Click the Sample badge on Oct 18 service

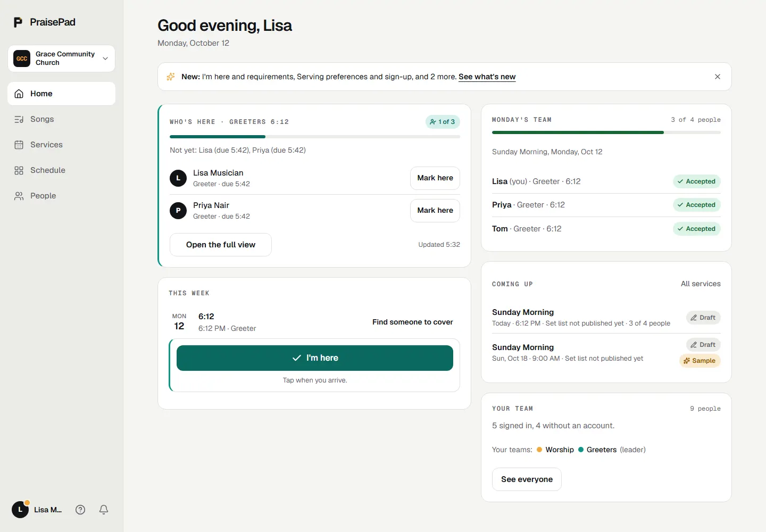coord(700,361)
